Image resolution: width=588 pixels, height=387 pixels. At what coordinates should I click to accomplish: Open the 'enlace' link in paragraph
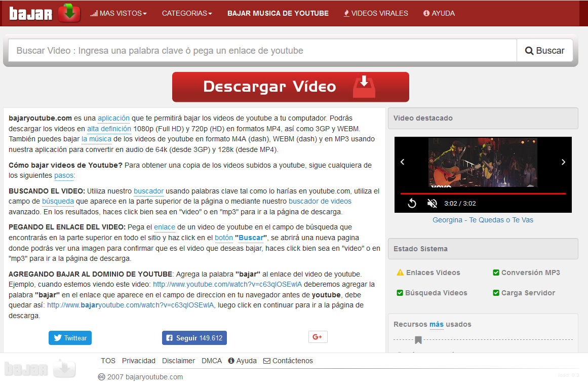(x=164, y=227)
